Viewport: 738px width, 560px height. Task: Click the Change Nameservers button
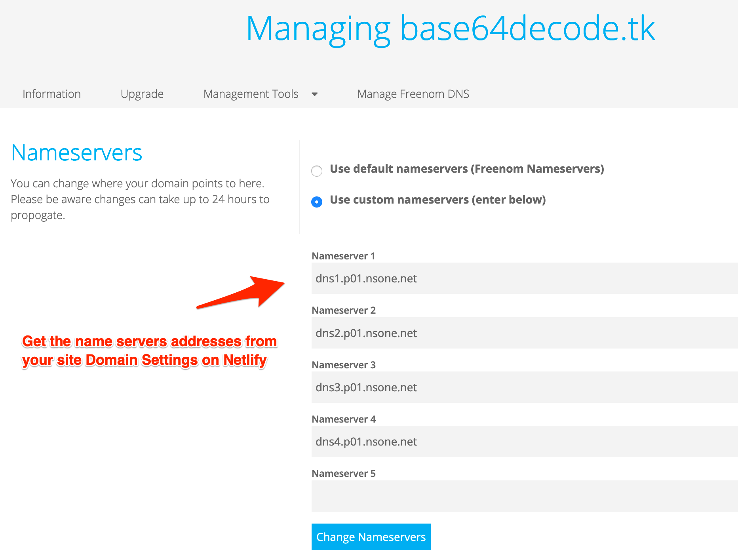click(x=371, y=537)
